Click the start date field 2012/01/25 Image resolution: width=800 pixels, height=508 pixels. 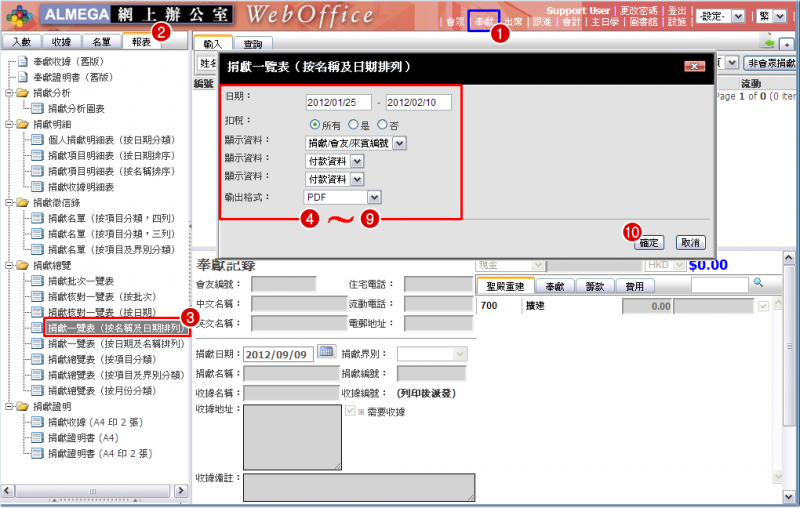339,102
